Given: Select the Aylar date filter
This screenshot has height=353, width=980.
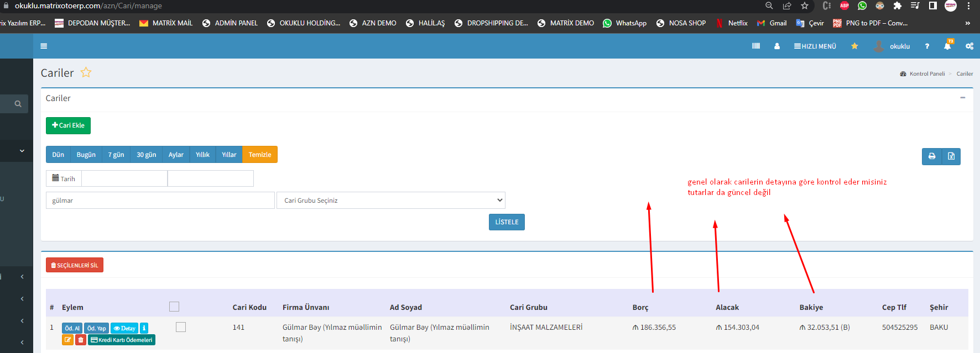Looking at the screenshot, I should [176, 155].
